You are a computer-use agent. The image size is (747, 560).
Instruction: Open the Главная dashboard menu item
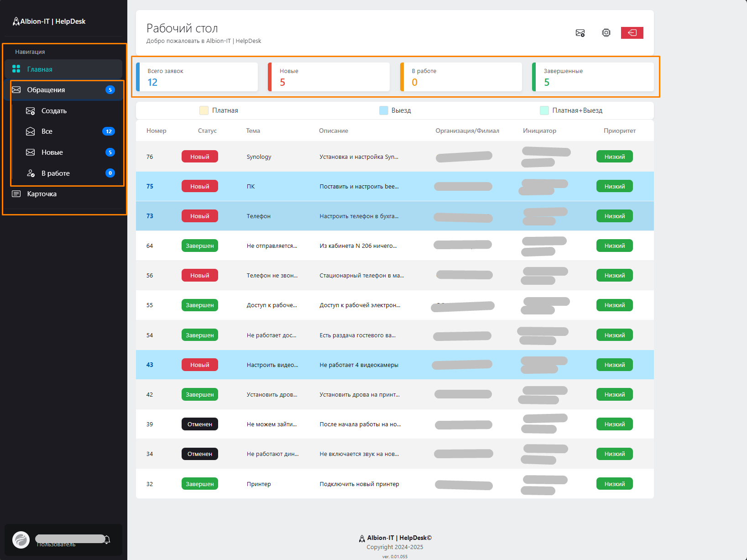click(x=40, y=69)
